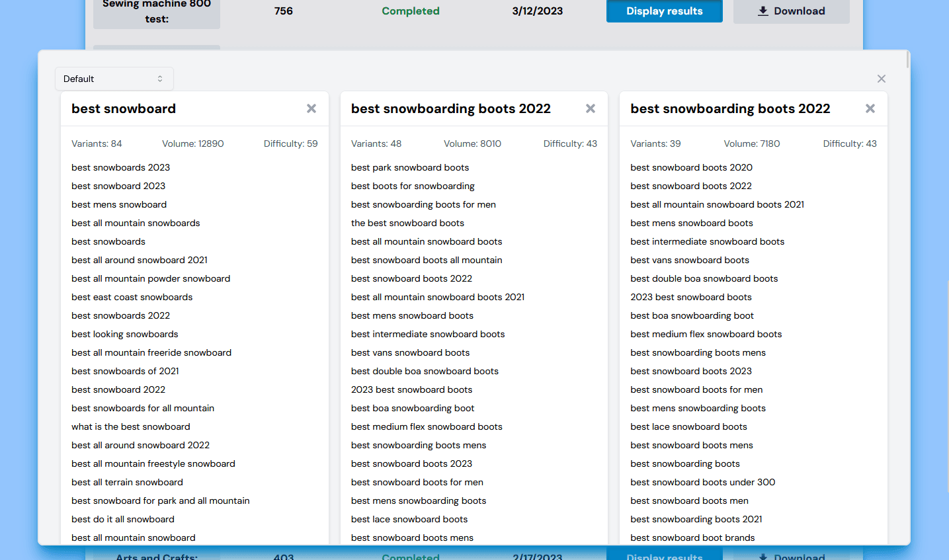
Task: Click the 'best snowboard' cluster title
Action: click(123, 108)
